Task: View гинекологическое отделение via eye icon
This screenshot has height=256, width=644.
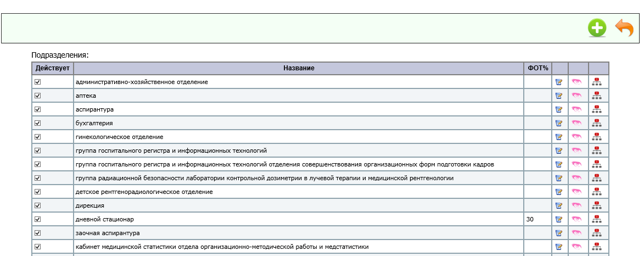Action: (576, 137)
